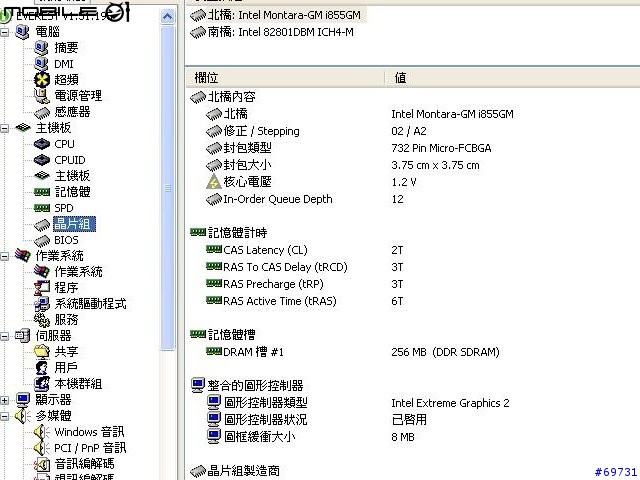The width and height of the screenshot is (640, 480).
Task: Select the 圖框緩衝大小 row
Action: click(412, 437)
